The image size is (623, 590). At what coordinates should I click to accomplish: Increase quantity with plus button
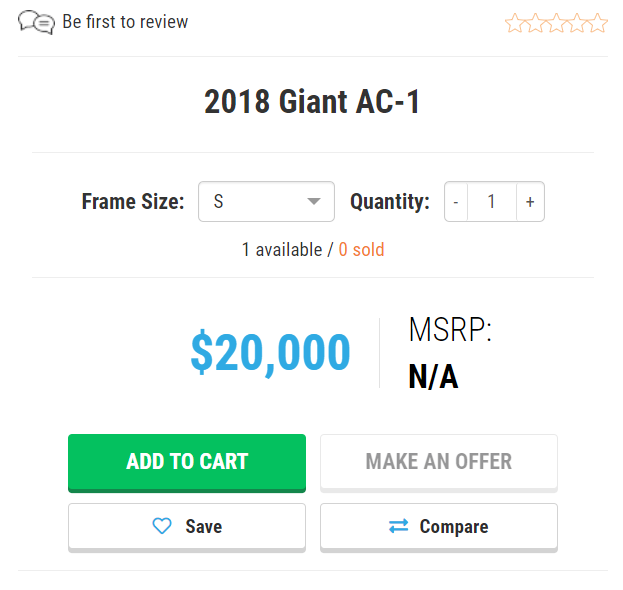click(530, 201)
